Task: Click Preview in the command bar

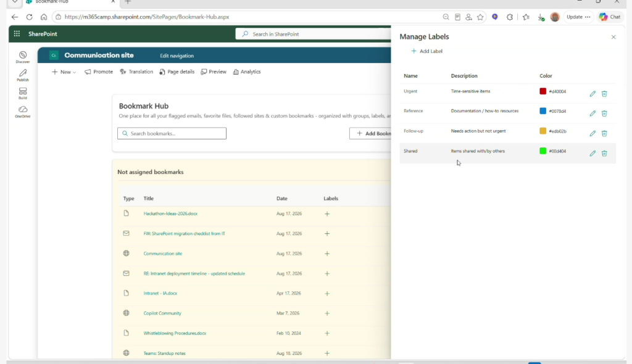Action: [x=214, y=72]
